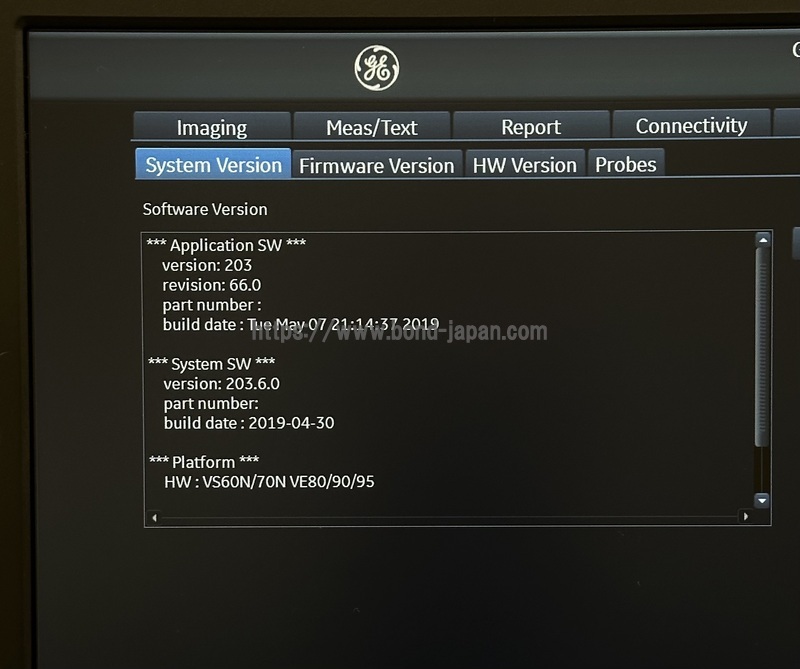The width and height of the screenshot is (800, 669).
Task: Go to the Report tab
Action: pos(531,127)
